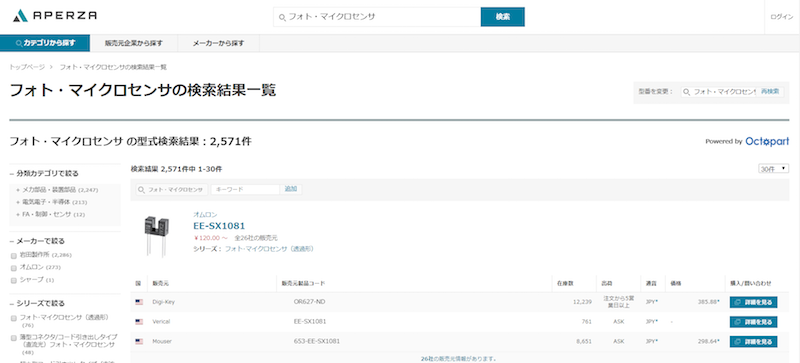Tick the 薄型コネクタ/コード引き出しタイプ series checkbox

14,338
